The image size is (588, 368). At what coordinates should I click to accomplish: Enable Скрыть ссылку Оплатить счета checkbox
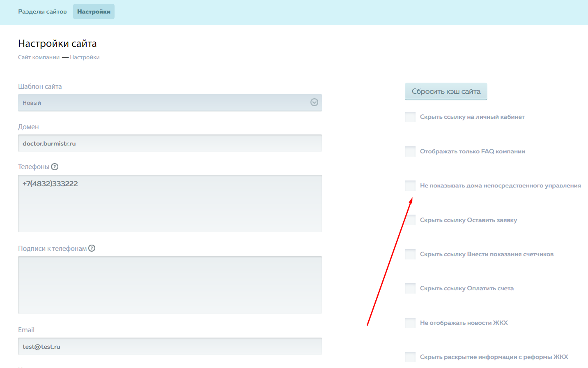tap(410, 288)
